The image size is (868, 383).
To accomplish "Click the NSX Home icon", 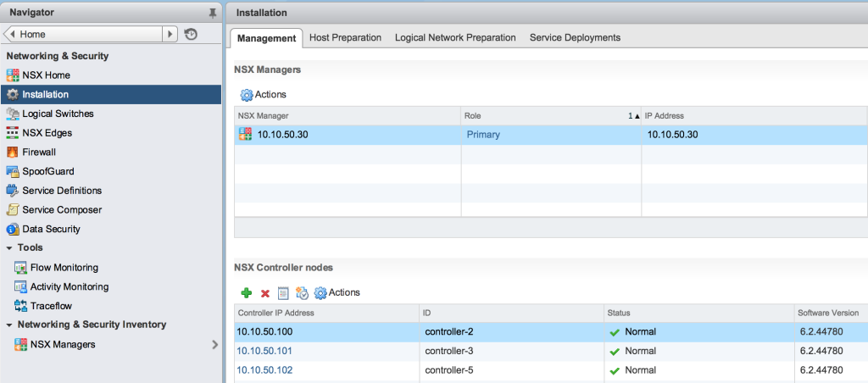I will pyautogui.click(x=13, y=75).
